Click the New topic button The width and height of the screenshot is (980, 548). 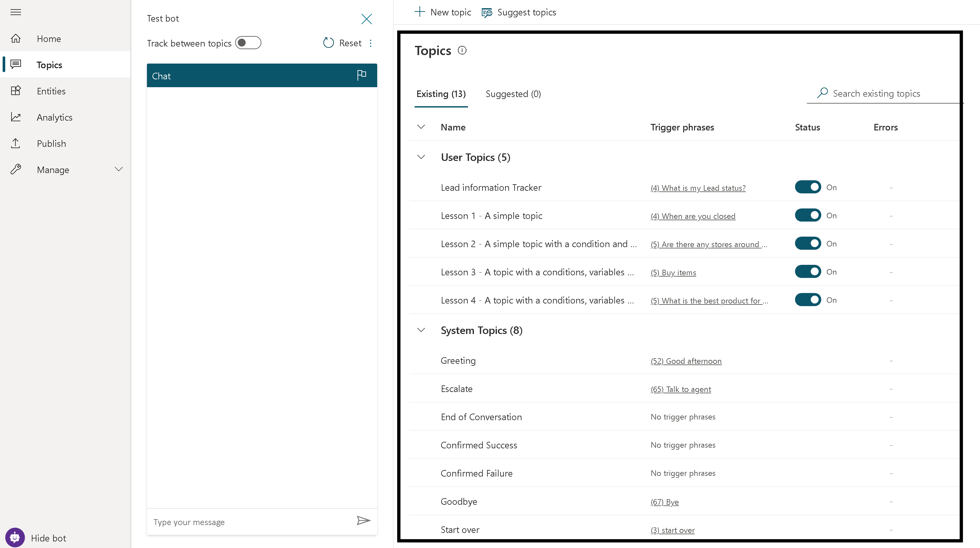(443, 12)
